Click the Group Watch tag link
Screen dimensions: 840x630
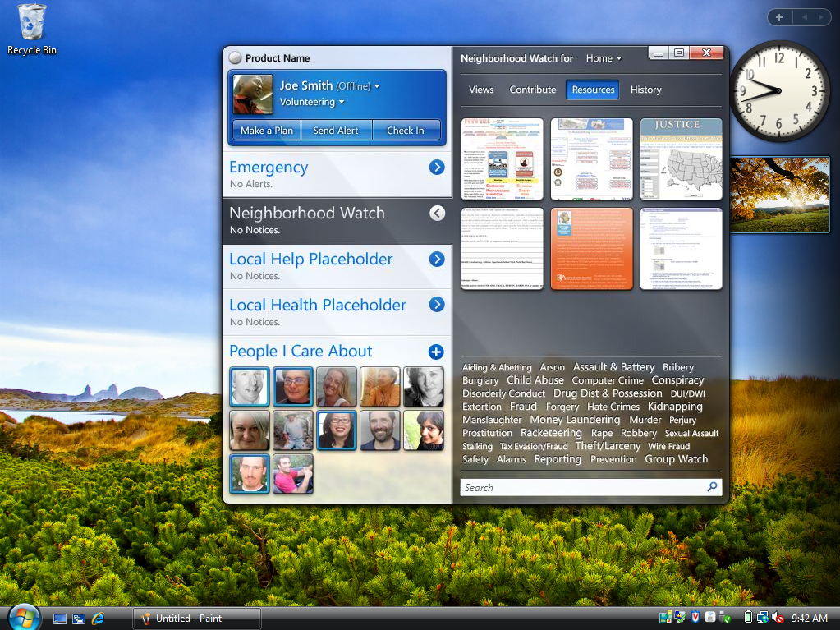(676, 459)
